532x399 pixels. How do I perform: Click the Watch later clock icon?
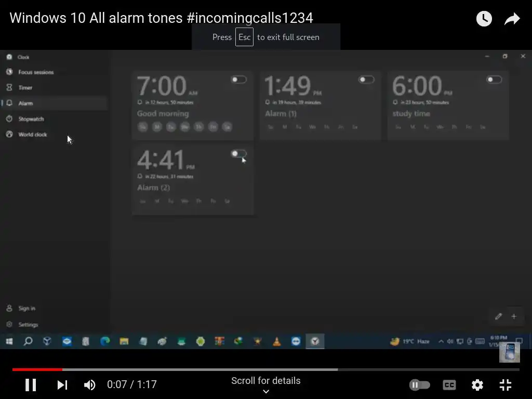(484, 19)
